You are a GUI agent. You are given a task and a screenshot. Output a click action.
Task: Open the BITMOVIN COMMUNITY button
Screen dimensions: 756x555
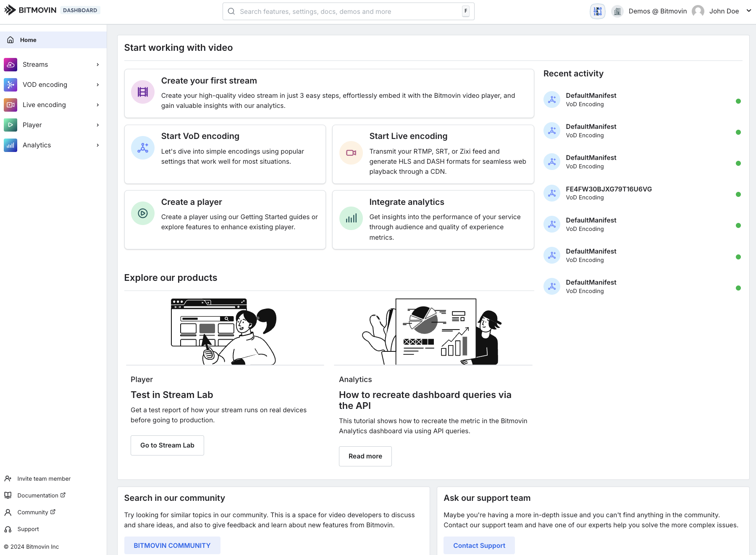pyautogui.click(x=172, y=545)
